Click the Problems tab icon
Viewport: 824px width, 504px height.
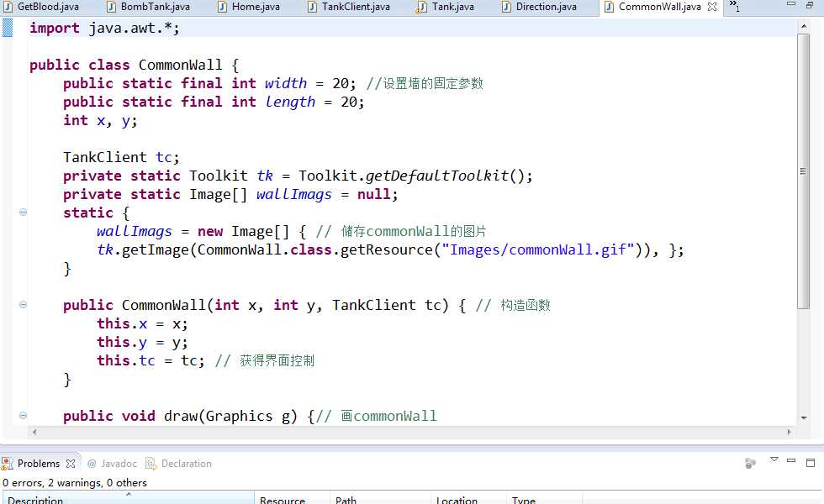click(8, 463)
